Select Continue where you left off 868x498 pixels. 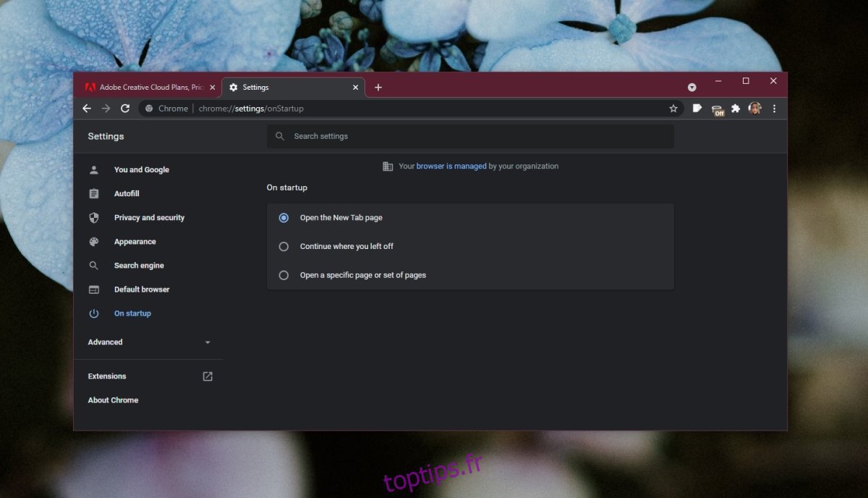click(x=284, y=247)
